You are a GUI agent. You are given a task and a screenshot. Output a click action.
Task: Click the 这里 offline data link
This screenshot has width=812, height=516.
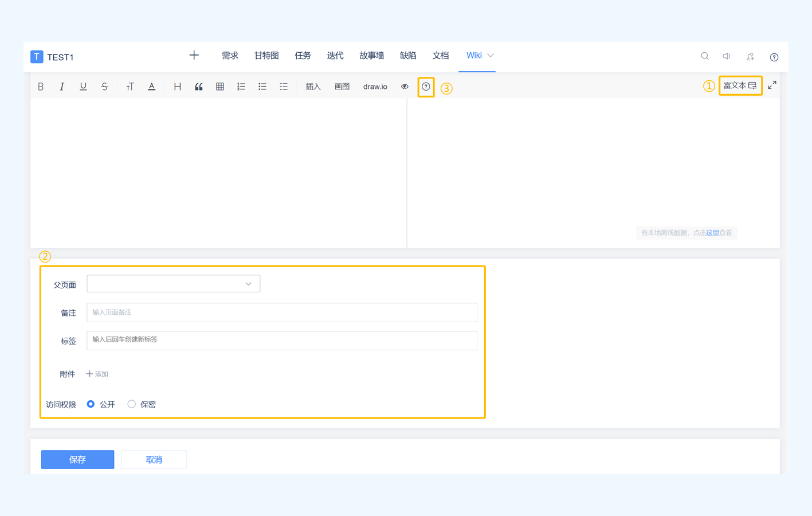click(x=712, y=233)
